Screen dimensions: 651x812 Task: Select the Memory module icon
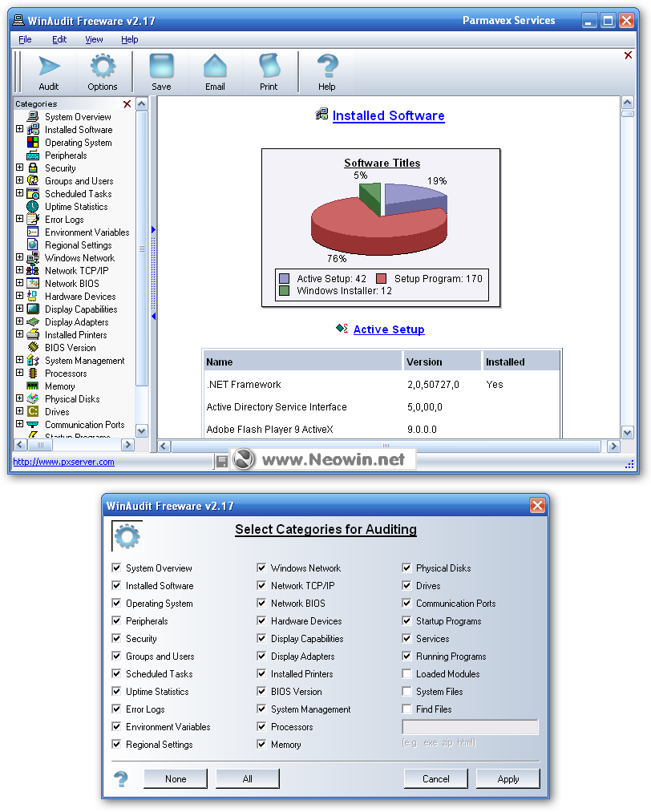click(33, 386)
